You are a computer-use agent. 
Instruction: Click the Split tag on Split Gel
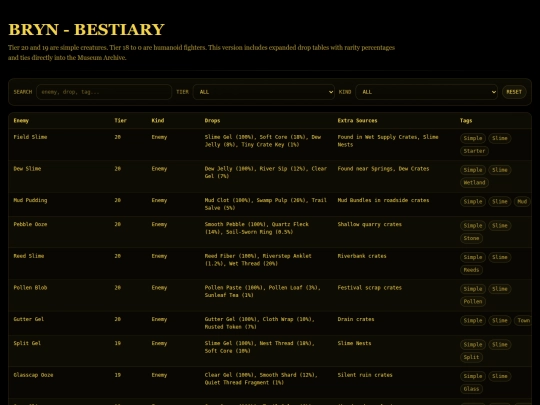pyautogui.click(x=471, y=357)
